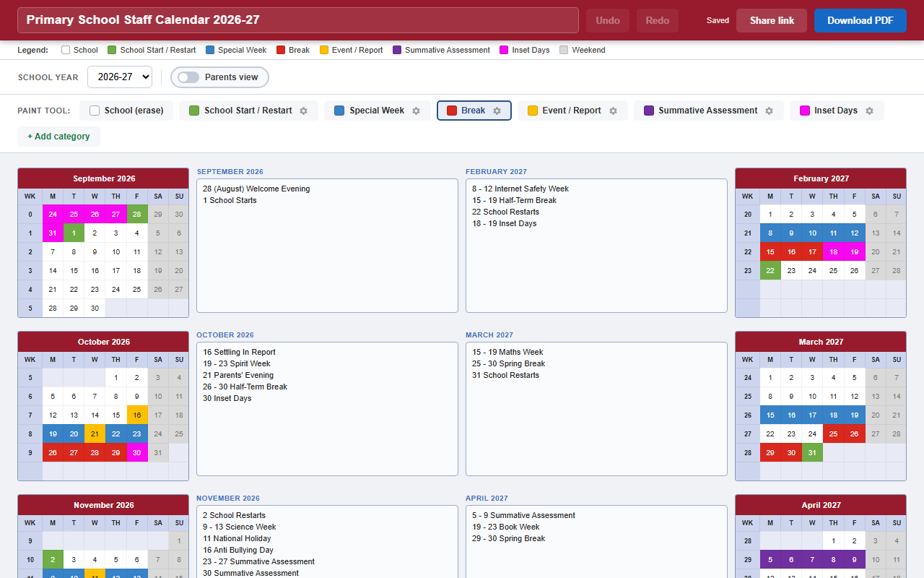Click 31 March green School Restarts day
Image resolution: width=924 pixels, height=578 pixels.
(812, 452)
